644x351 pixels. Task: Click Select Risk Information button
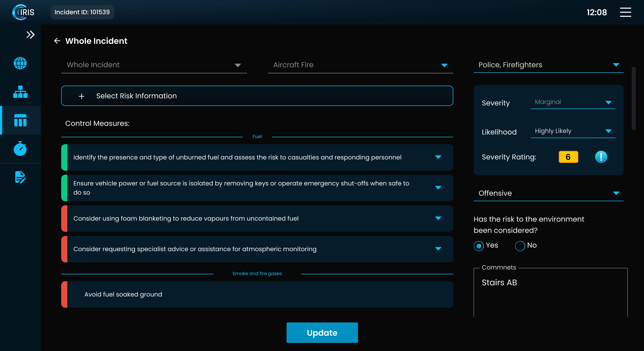point(257,96)
